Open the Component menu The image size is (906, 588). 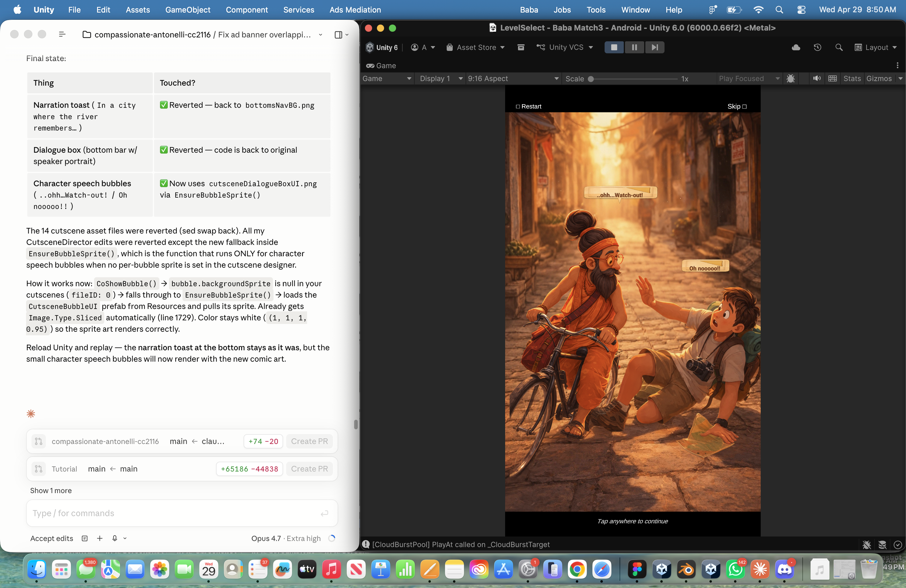coord(247,10)
